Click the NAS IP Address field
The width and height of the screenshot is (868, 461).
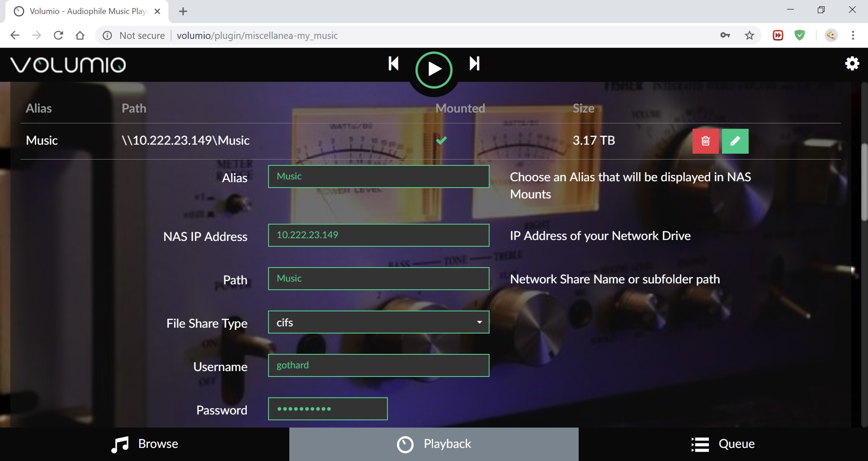click(x=378, y=235)
